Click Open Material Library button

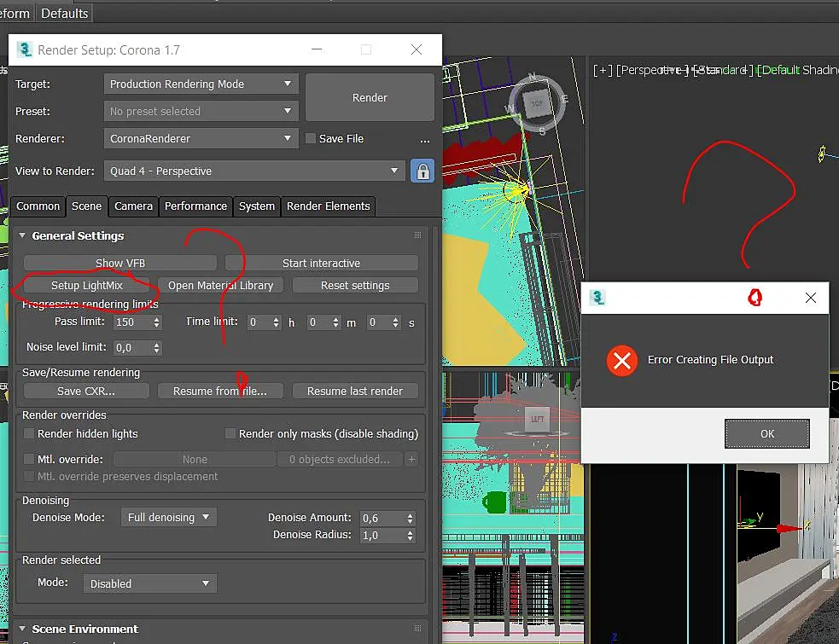(220, 286)
